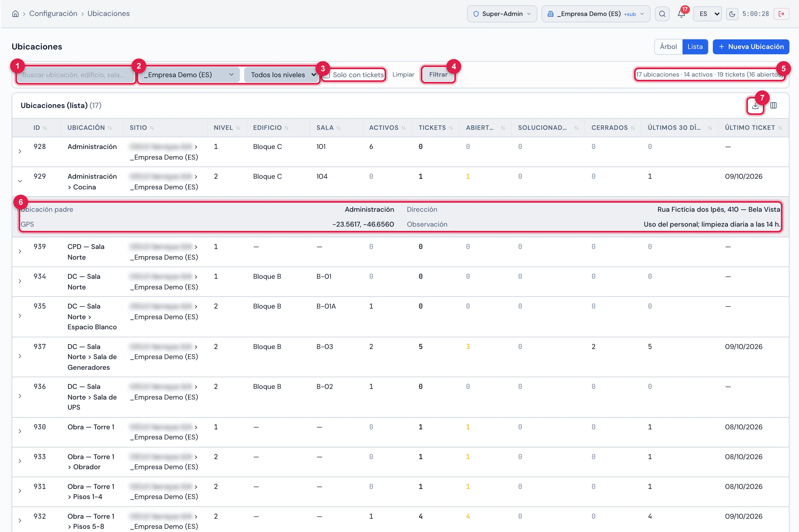Open the ES language selector
This screenshot has height=532, width=799.
[707, 14]
